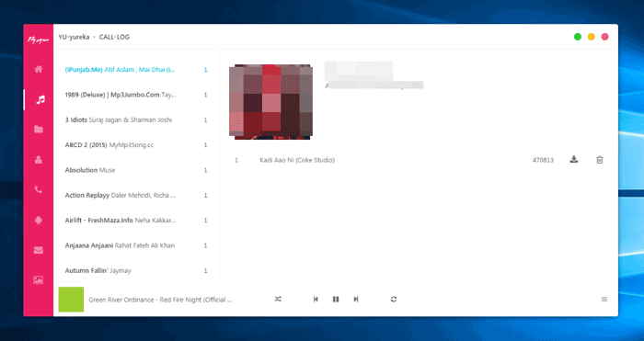Open the Home section in sidebar
644x341 pixels.
pyautogui.click(x=39, y=69)
